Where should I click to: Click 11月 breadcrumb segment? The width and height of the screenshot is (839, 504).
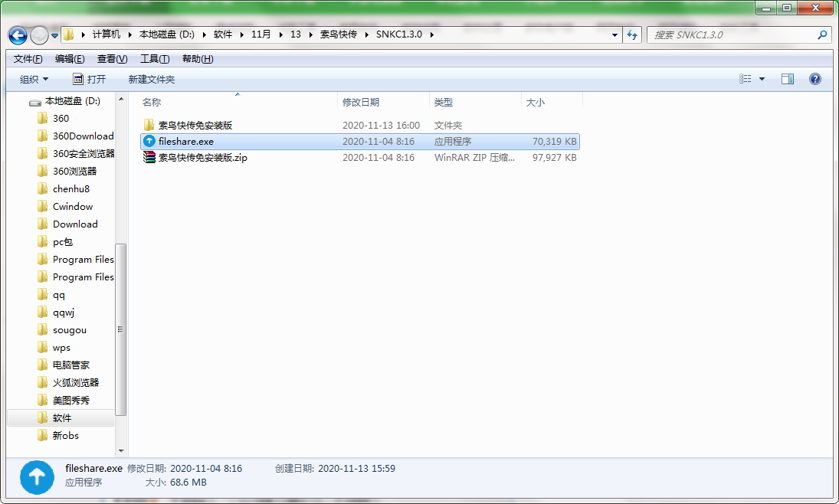tap(261, 34)
